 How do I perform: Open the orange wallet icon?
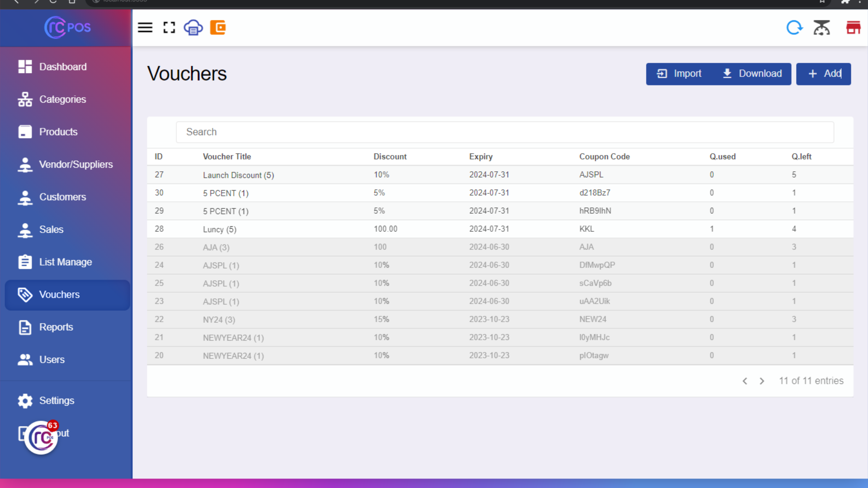tap(218, 28)
